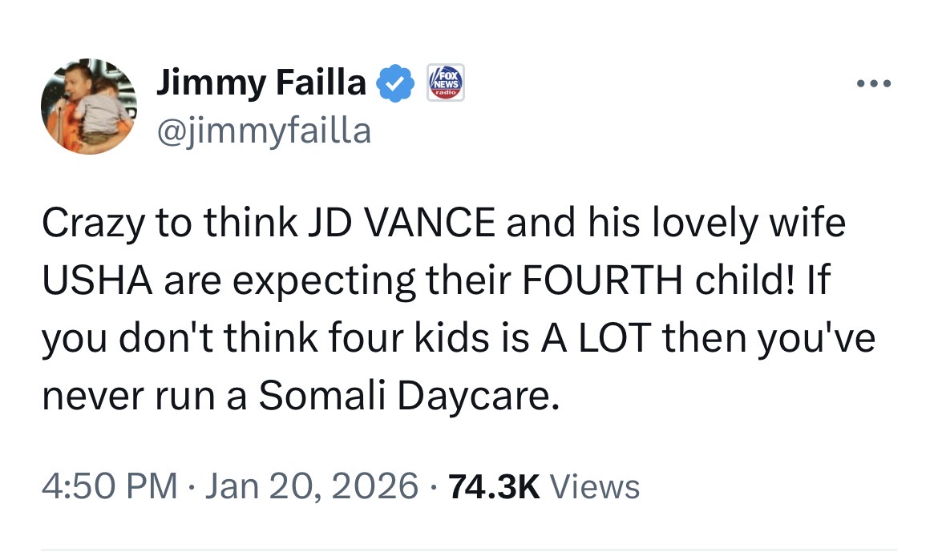Open the 74.3K Views count

[x=492, y=486]
